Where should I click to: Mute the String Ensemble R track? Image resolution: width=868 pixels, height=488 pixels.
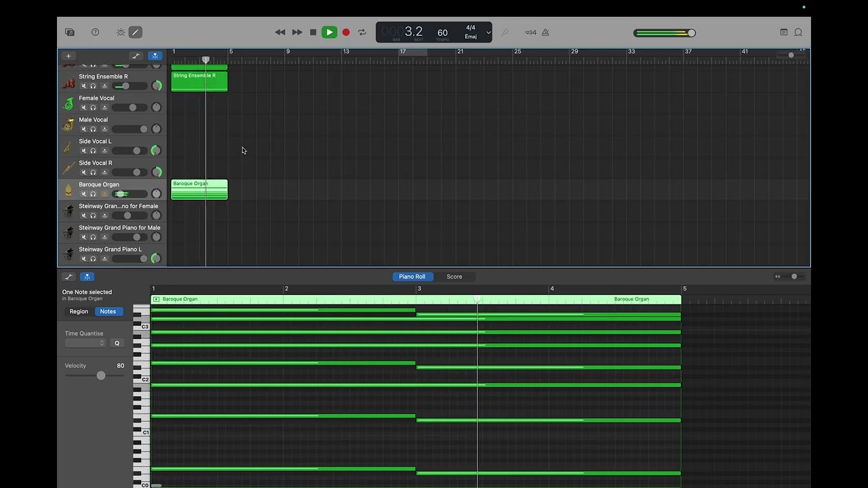(x=84, y=86)
